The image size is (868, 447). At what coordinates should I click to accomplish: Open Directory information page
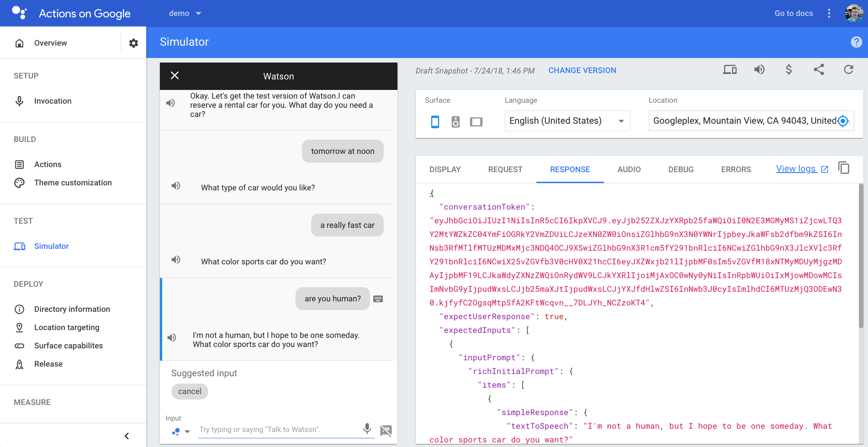point(73,309)
